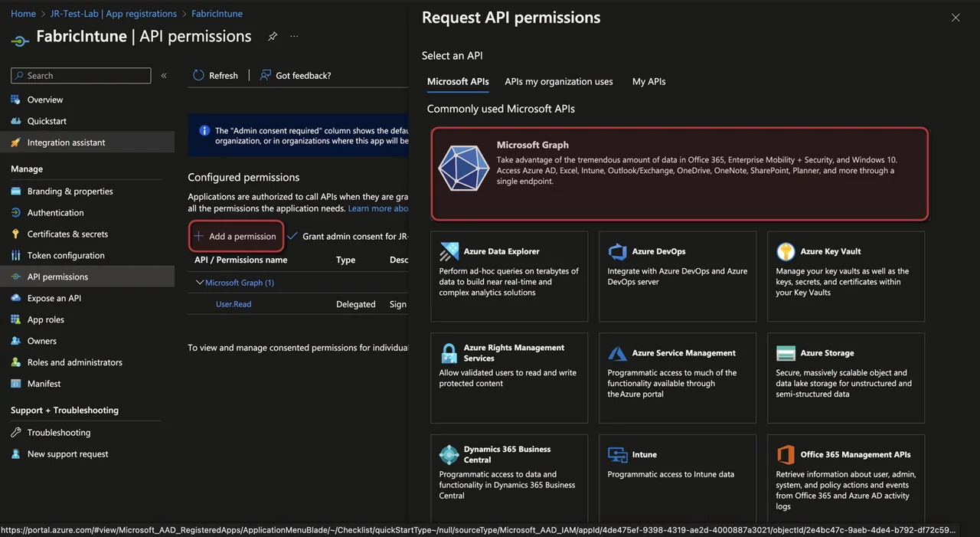Click the Microsoft Graph polyhedron logo

coord(463,169)
